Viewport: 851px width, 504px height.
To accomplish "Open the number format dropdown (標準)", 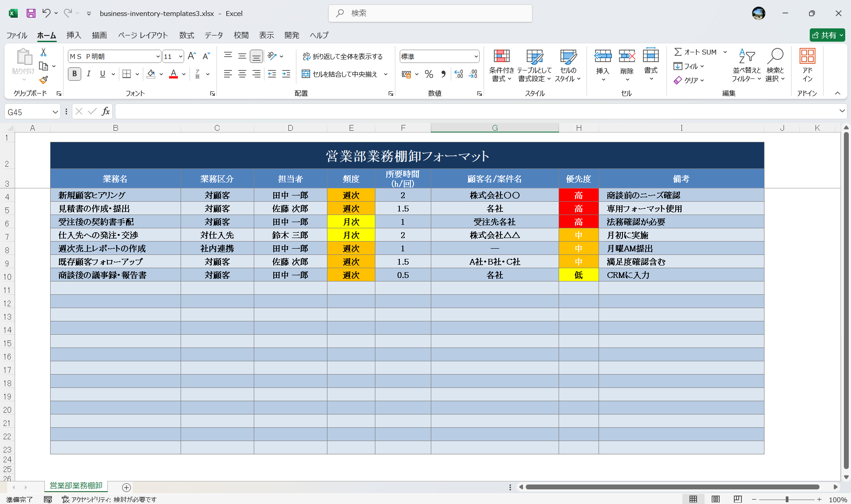I will click(476, 56).
